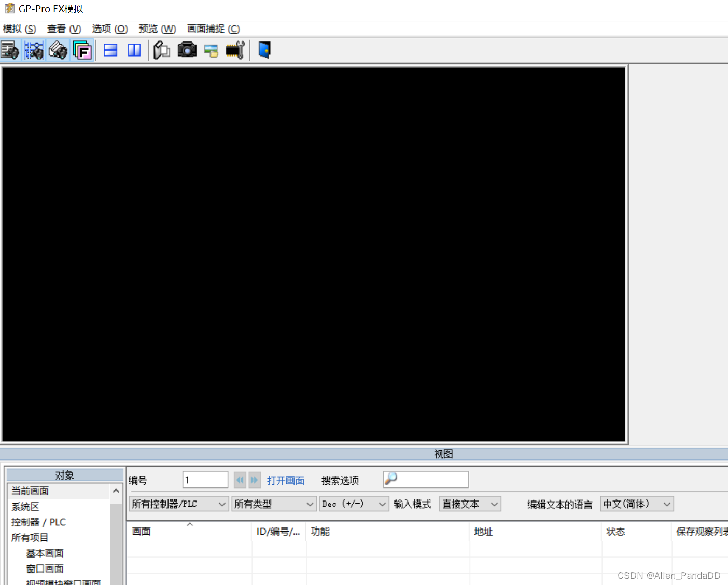Expand the 所有类型 dropdown

point(274,504)
